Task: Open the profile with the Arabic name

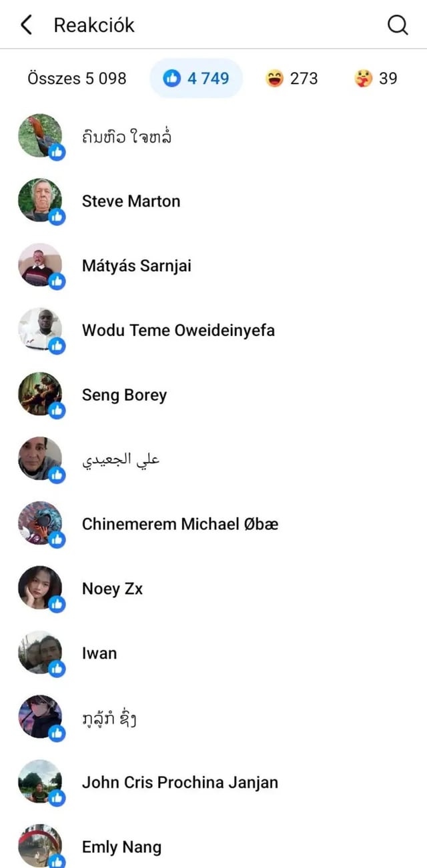Action: coord(121,460)
